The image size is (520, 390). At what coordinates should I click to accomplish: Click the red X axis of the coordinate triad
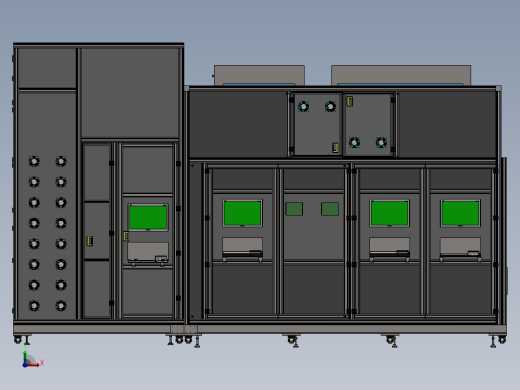tap(33, 365)
